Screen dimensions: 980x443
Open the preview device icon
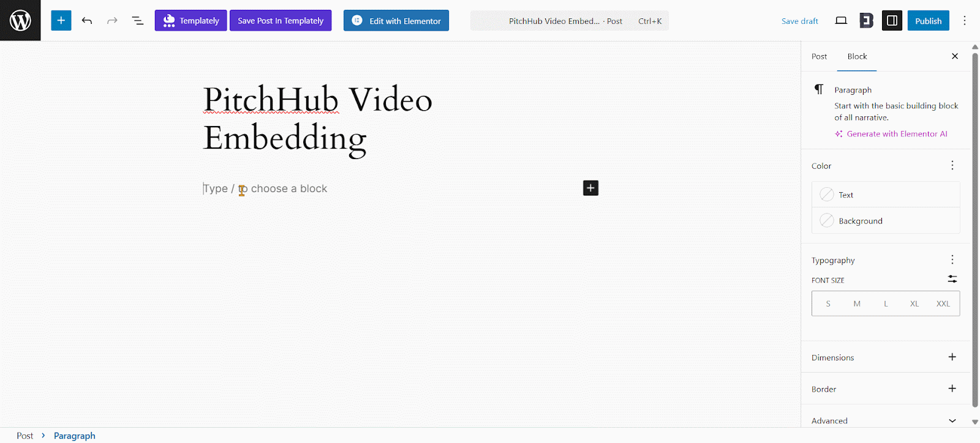coord(841,21)
